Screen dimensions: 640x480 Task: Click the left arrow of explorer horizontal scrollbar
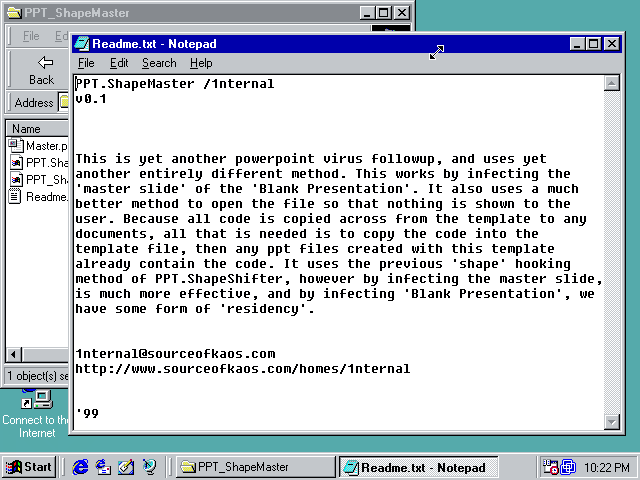pos(14,354)
